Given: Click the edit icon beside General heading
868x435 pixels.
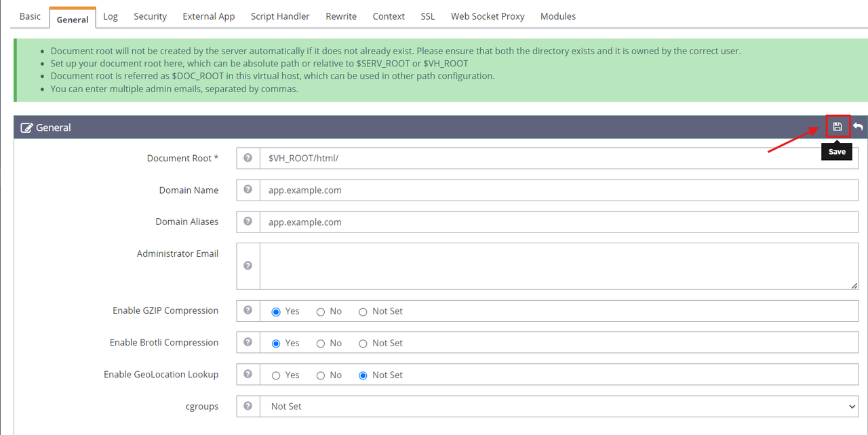Looking at the screenshot, I should point(26,127).
